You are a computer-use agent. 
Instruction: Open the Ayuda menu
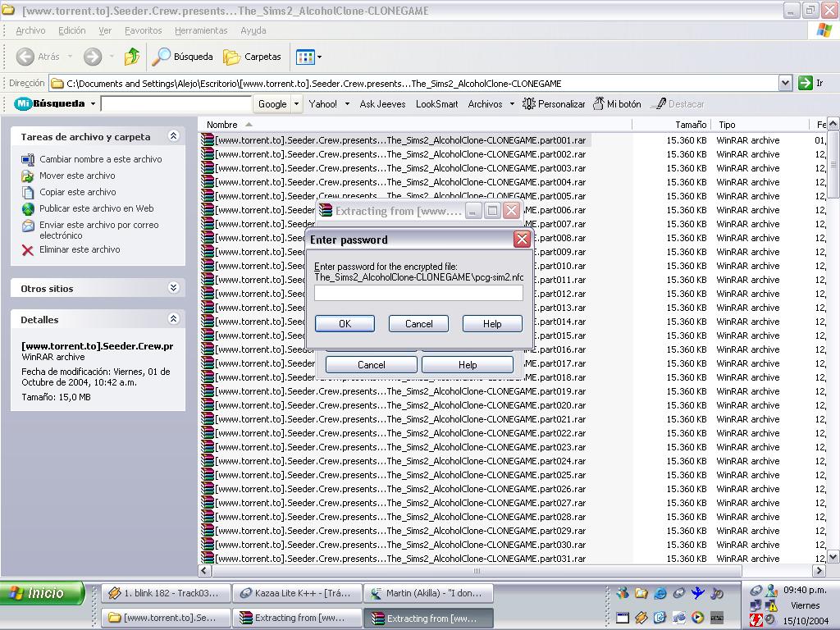pos(253,30)
